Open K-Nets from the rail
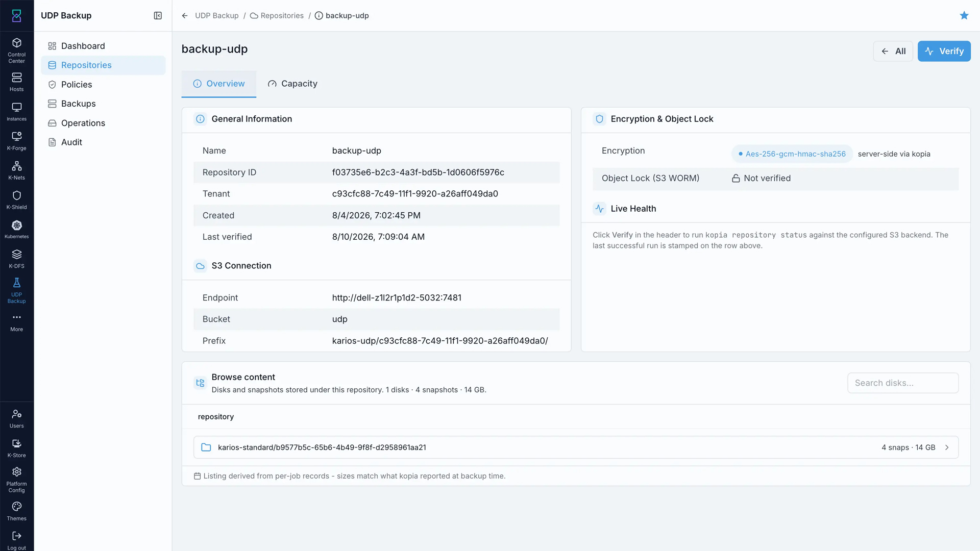980x551 pixels. tap(17, 170)
